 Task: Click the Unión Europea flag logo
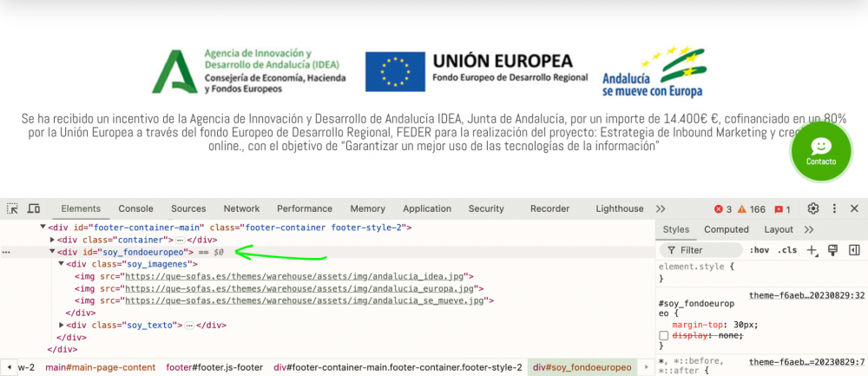476,71
